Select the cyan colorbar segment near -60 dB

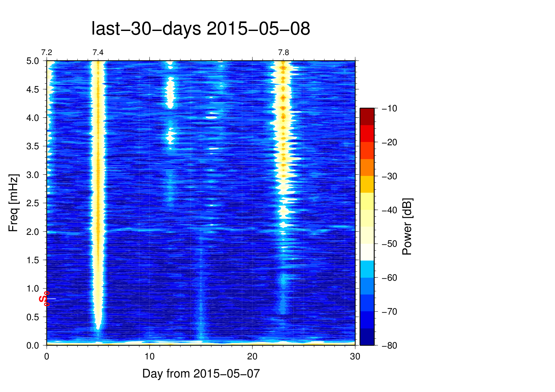tap(367, 269)
